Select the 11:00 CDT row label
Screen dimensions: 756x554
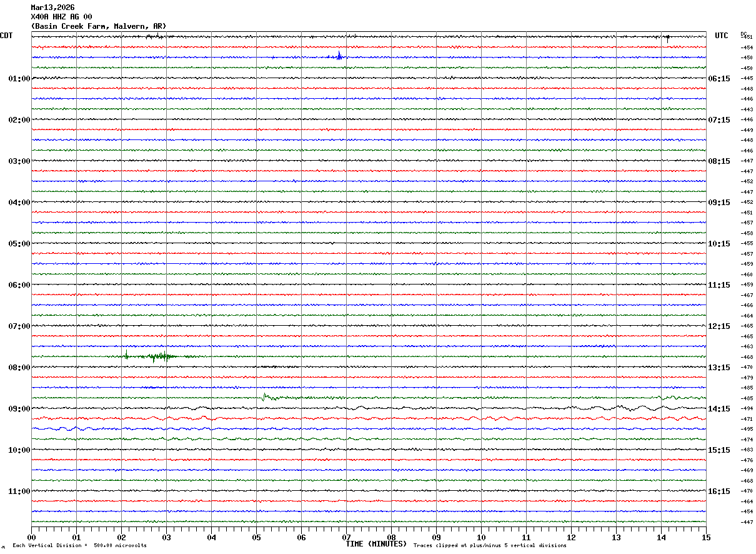tap(19, 491)
